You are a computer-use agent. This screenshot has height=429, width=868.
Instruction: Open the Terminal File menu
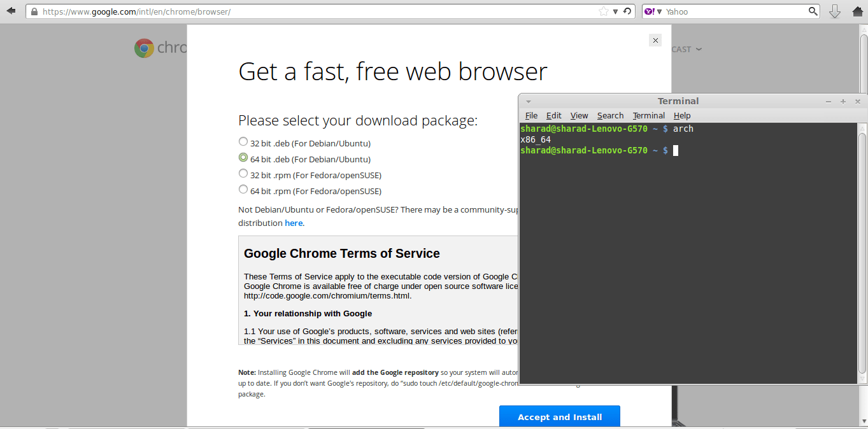point(531,115)
